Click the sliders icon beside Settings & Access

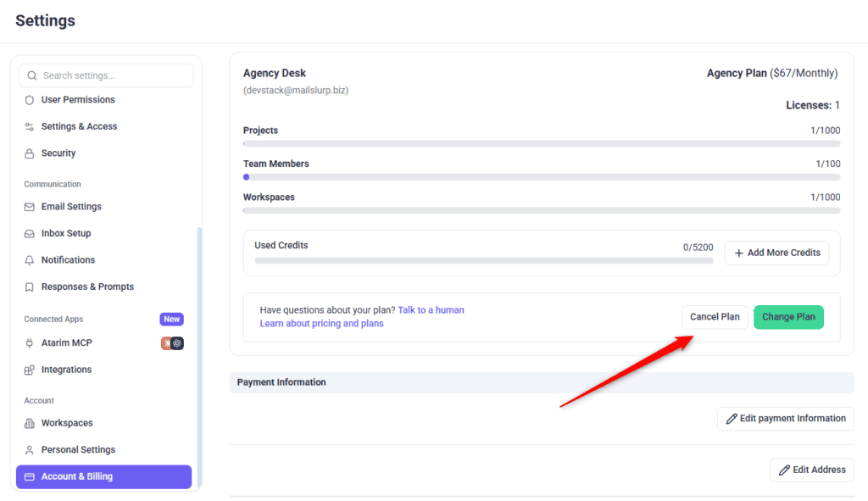coord(30,127)
